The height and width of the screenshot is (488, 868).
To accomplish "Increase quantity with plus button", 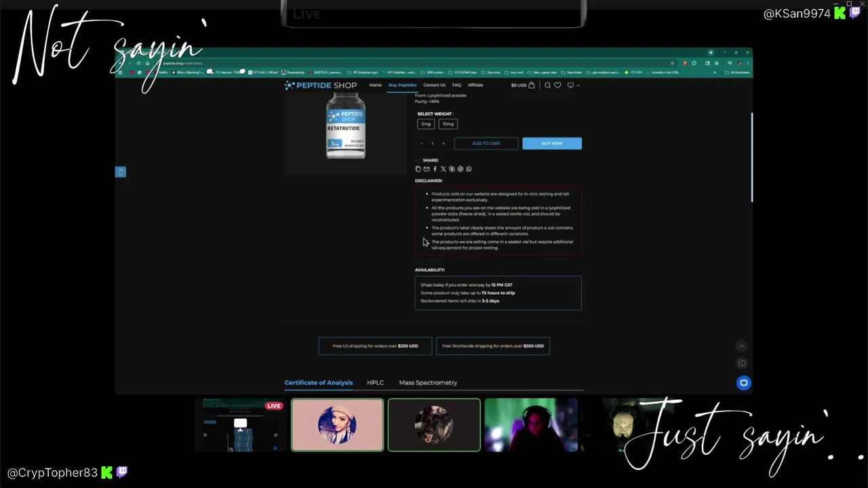I will (x=443, y=143).
